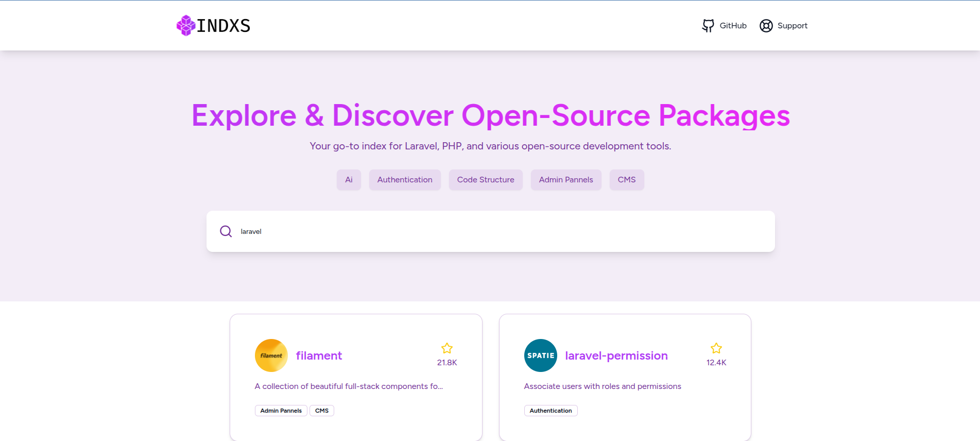Click the Spatie logo thumbnail
Image resolution: width=980 pixels, height=441 pixels.
coord(541,355)
